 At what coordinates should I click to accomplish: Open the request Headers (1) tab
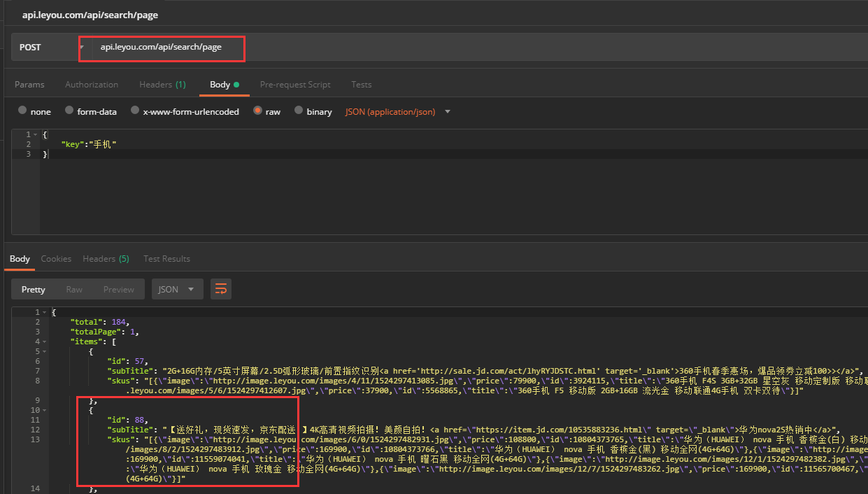tap(162, 85)
